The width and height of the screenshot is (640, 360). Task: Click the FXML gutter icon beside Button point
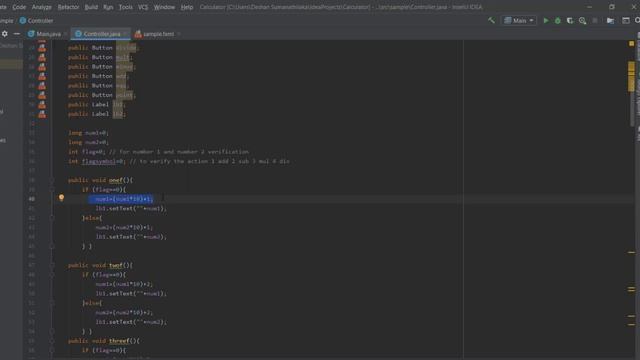pyautogui.click(x=42, y=95)
